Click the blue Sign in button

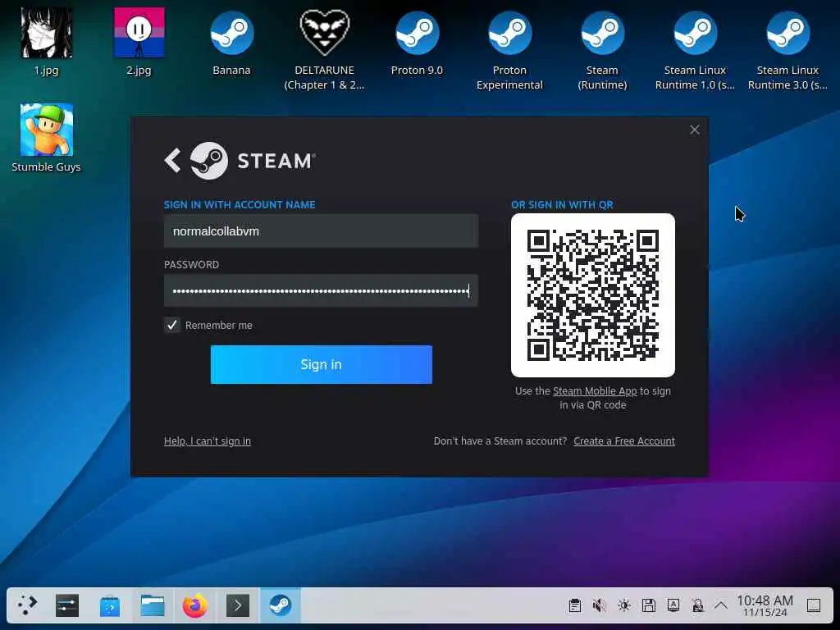321,364
